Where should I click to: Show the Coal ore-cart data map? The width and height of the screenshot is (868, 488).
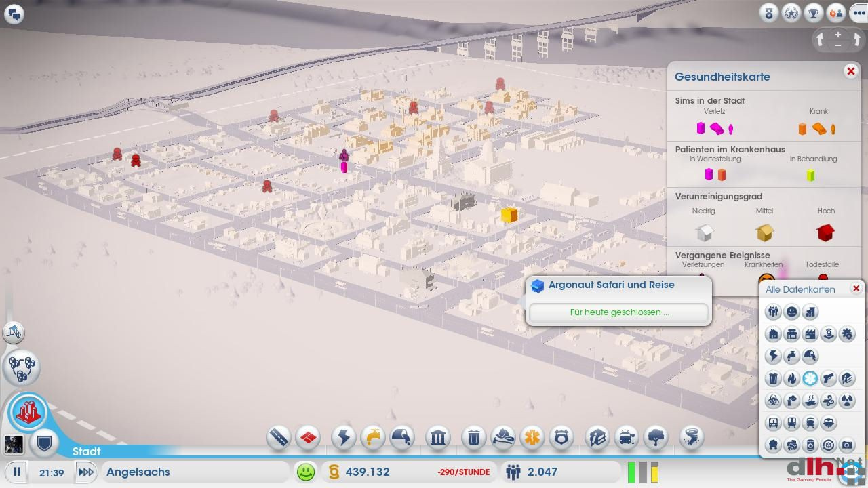(773, 445)
